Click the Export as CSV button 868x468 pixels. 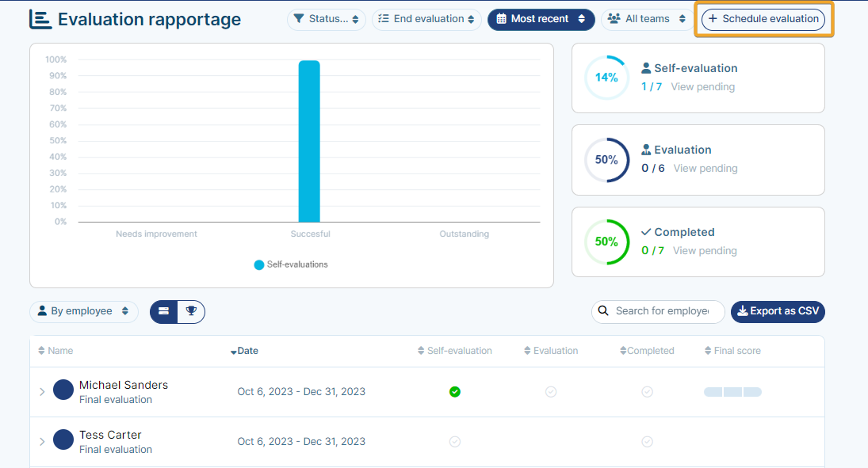[x=778, y=311]
